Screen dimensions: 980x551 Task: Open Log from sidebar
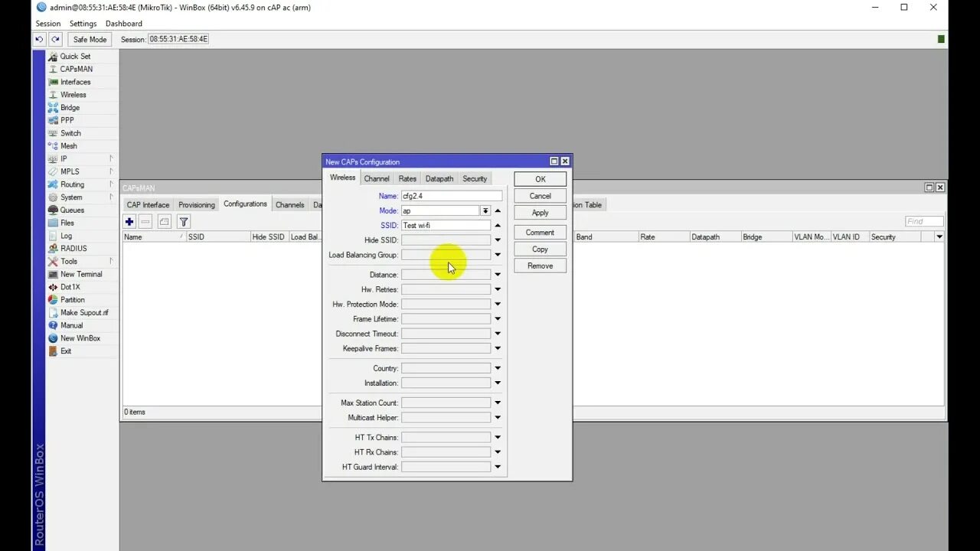66,236
